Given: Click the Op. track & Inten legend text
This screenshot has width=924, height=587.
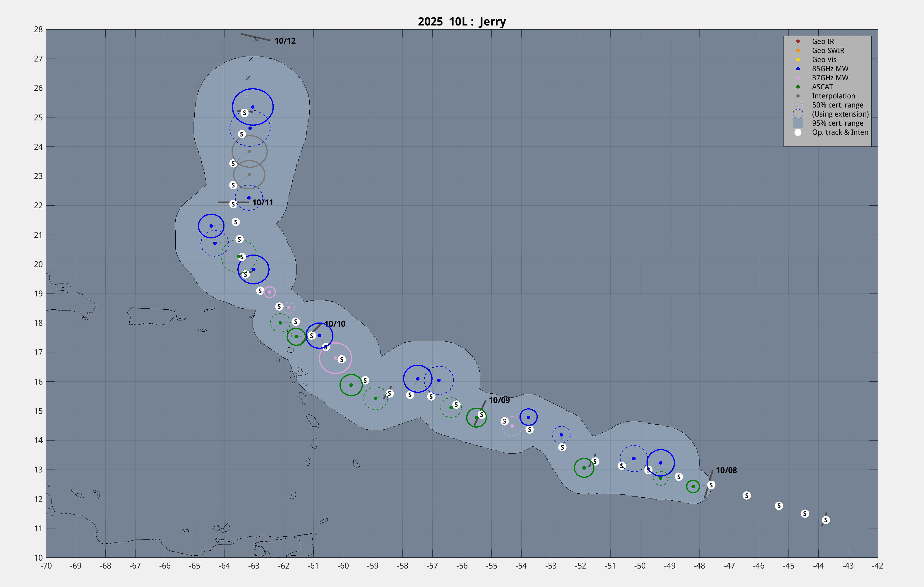Looking at the screenshot, I should coord(840,132).
